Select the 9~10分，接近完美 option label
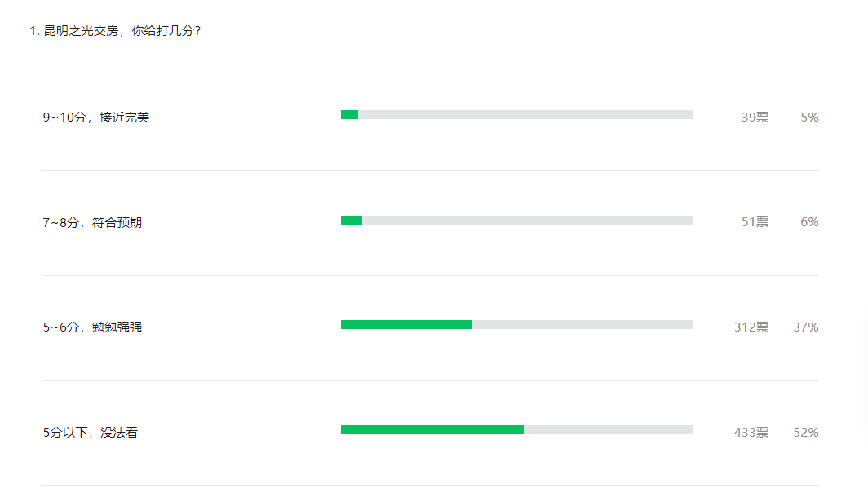868x494 pixels. 96,118
